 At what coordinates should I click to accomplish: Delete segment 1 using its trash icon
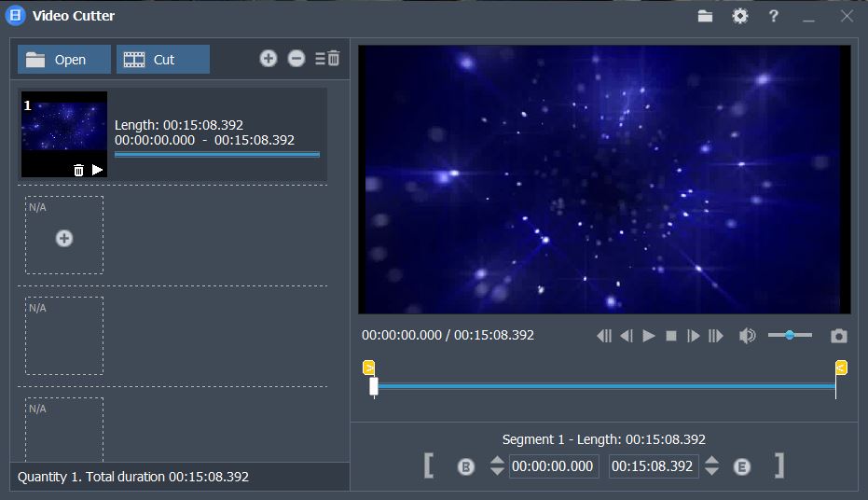(78, 170)
